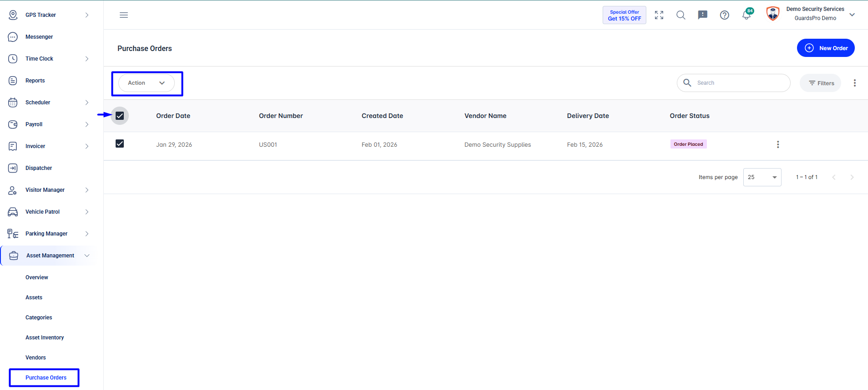868x390 pixels.
Task: Click the Reports sidebar icon
Action: coord(13,81)
